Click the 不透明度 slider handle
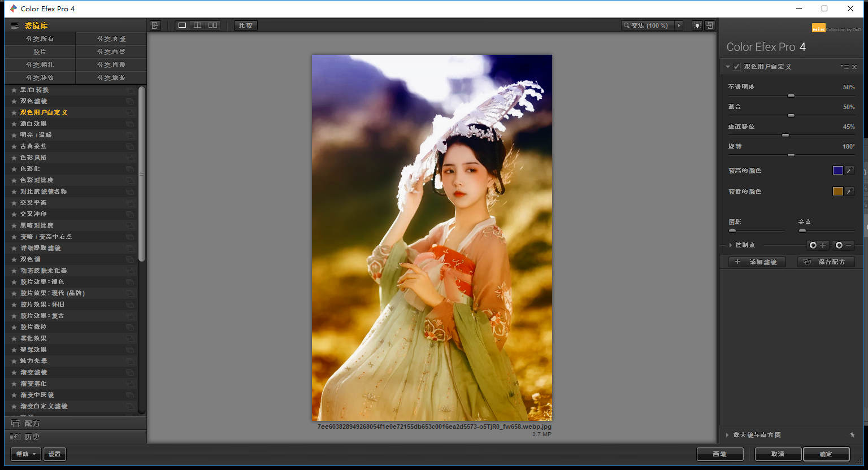The height and width of the screenshot is (470, 868). (x=791, y=96)
